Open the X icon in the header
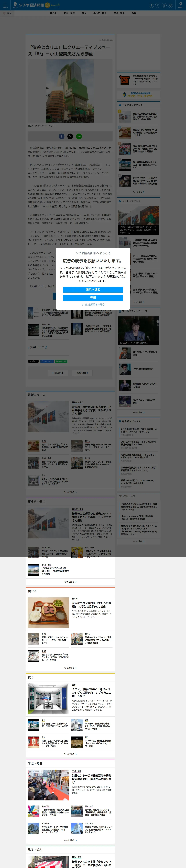Image resolution: width=186 pixels, height=868 pixels. 158,5
